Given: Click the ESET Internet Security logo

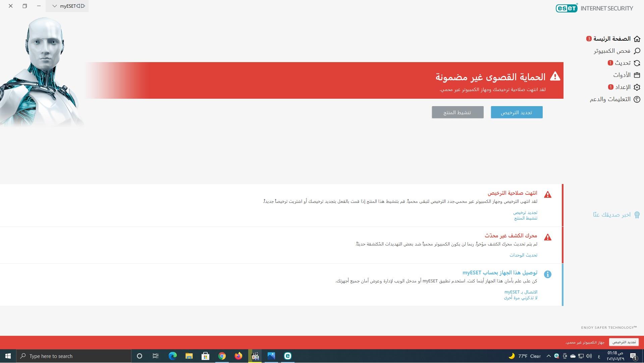Looking at the screenshot, I should coord(594,8).
